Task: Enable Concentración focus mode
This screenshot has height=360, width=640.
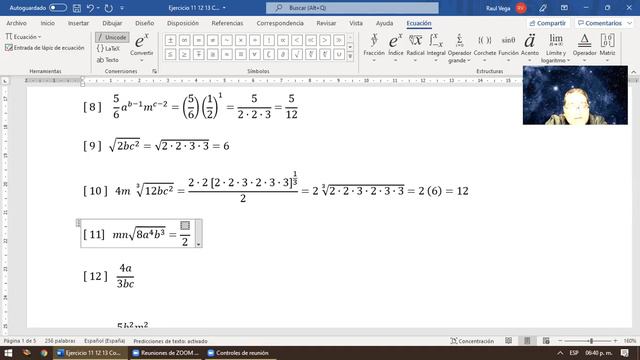Action: coord(472,341)
